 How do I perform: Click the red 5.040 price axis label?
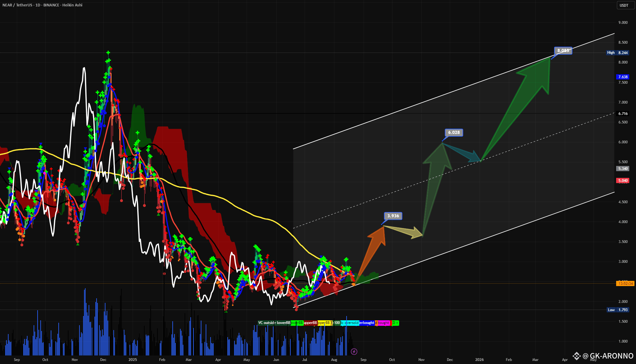[623, 180]
